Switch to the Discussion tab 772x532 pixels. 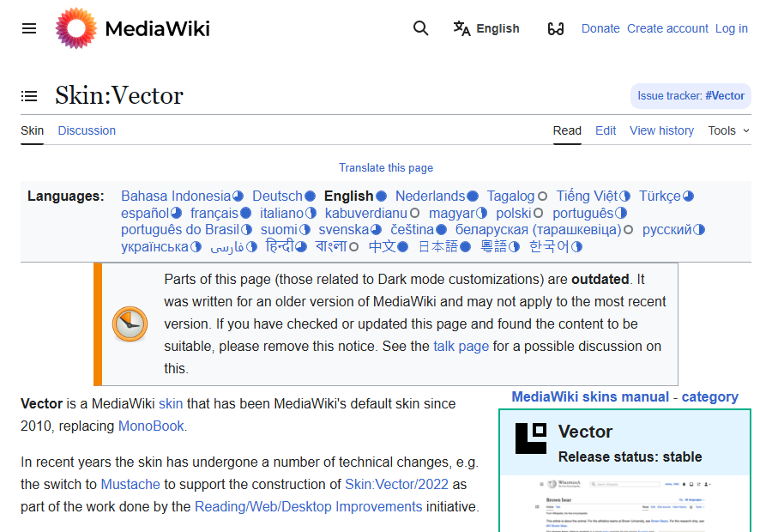tap(87, 130)
